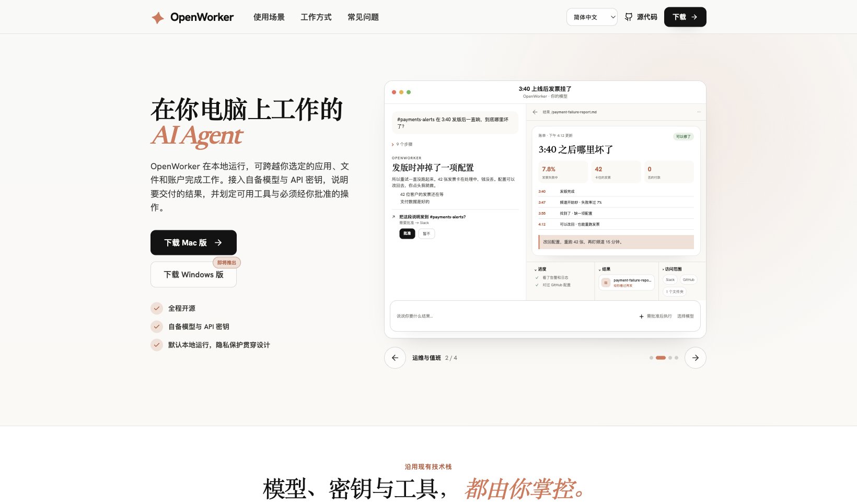Screen dimensions: 857x504
Task: Click the 即将推出 badge
Action: 227,263
